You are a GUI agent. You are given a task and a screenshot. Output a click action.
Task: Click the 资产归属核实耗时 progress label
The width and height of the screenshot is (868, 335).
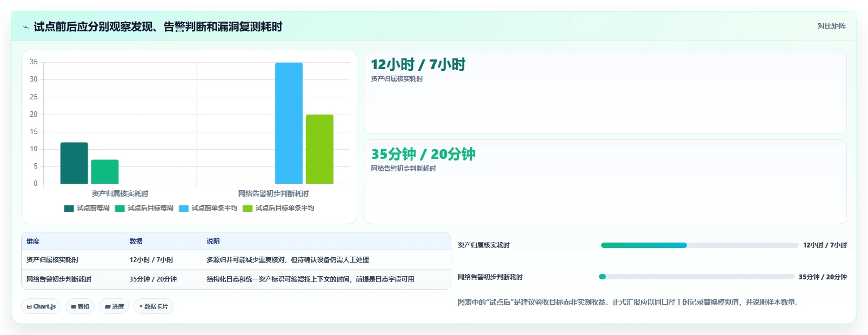pos(484,245)
